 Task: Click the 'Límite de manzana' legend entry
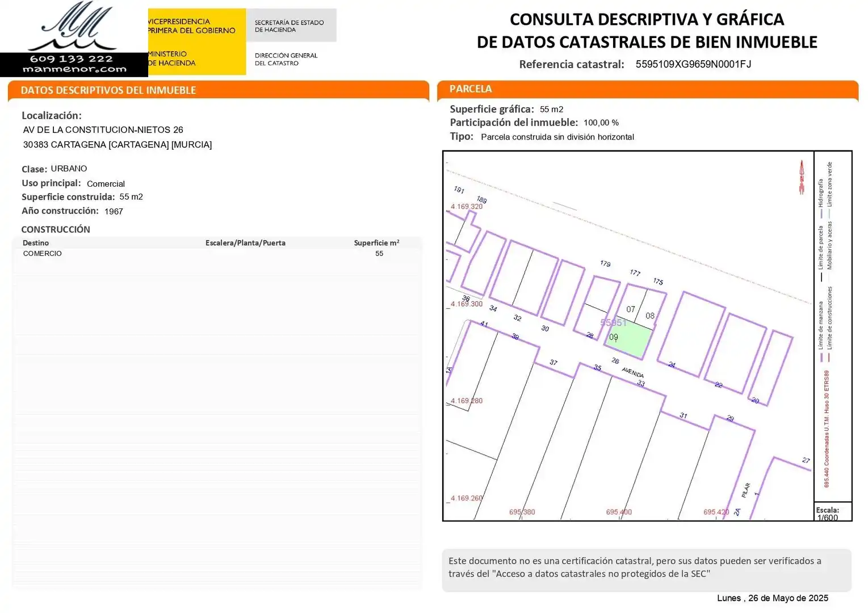tap(821, 331)
